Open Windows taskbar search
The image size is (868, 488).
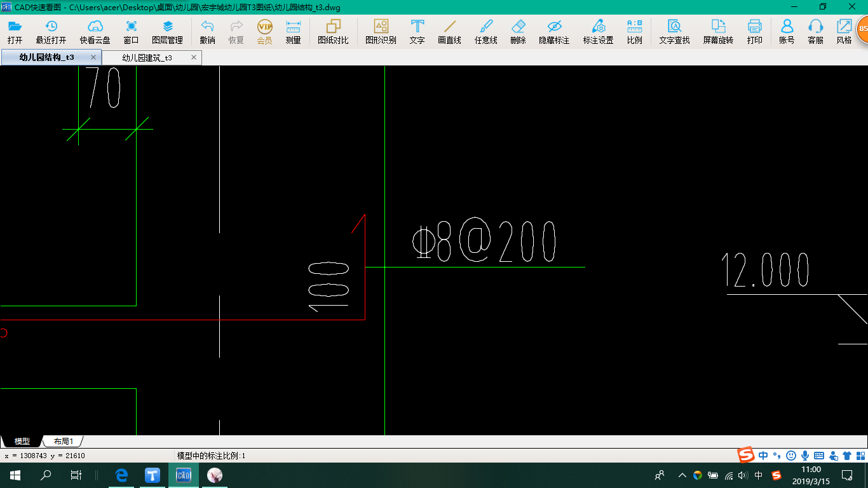click(x=46, y=475)
